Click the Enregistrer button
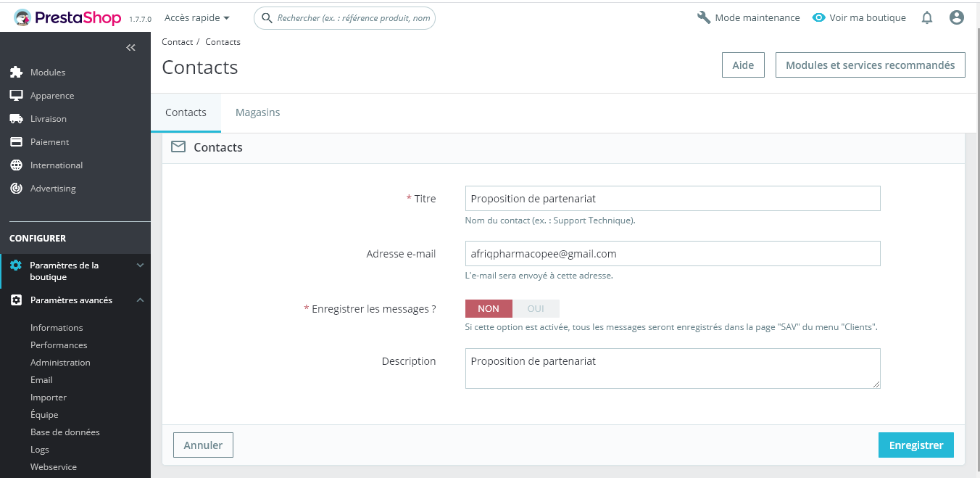Screen dimensions: 980x478 pyautogui.click(x=916, y=445)
